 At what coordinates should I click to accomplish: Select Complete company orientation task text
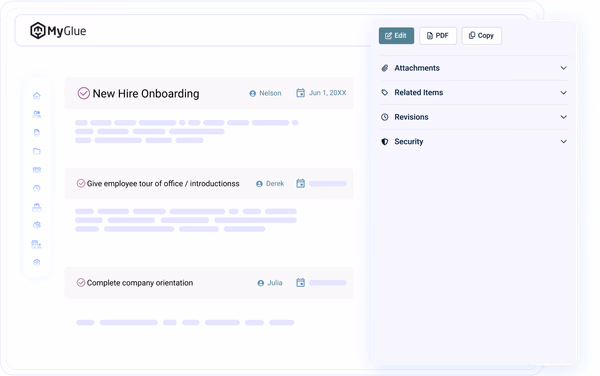(x=140, y=283)
